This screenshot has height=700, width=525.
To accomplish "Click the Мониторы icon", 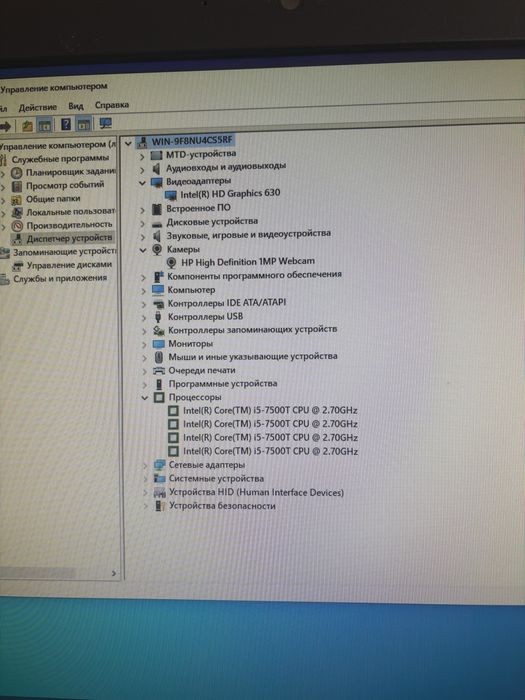I will [x=159, y=344].
